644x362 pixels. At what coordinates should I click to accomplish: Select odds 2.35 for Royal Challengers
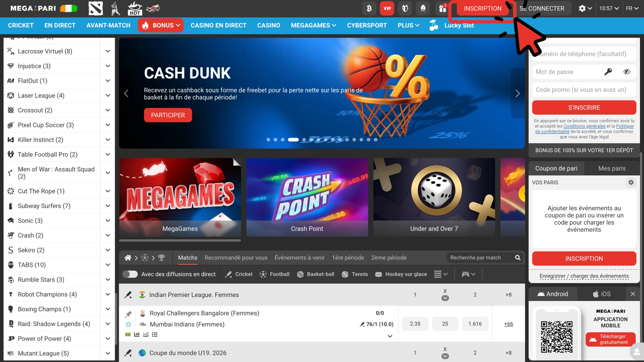(x=415, y=324)
